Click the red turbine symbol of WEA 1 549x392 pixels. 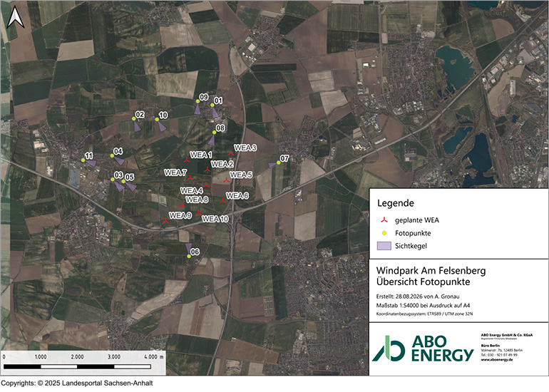point(187,160)
